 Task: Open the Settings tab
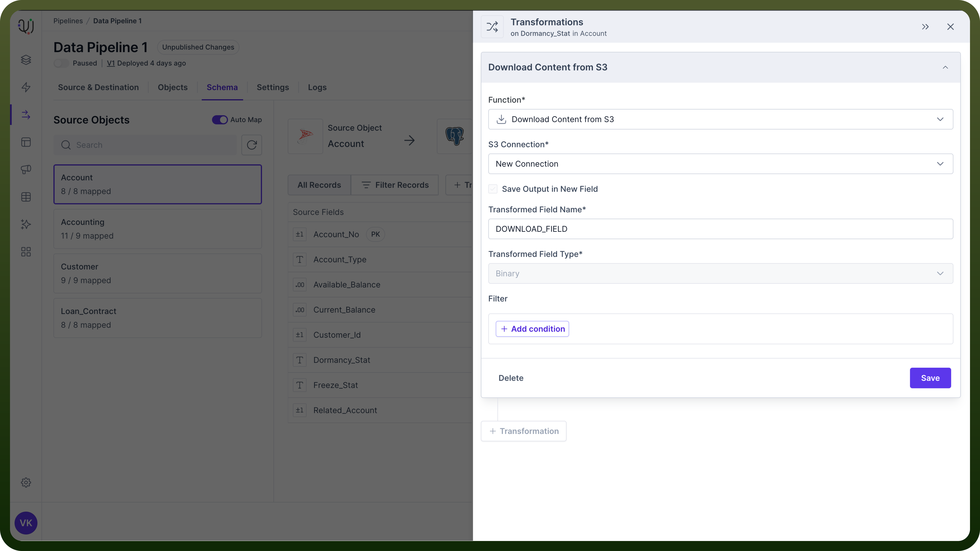[273, 87]
